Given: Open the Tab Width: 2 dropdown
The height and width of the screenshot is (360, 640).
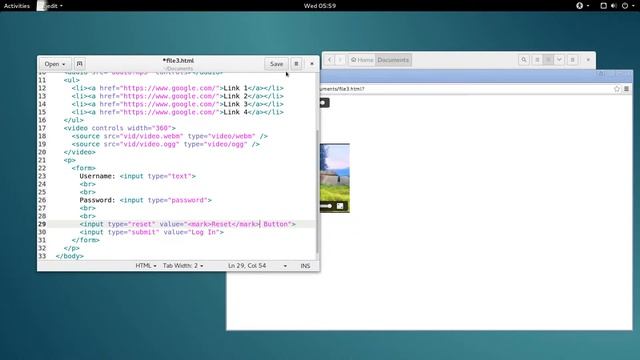Looking at the screenshot, I should tap(183, 266).
